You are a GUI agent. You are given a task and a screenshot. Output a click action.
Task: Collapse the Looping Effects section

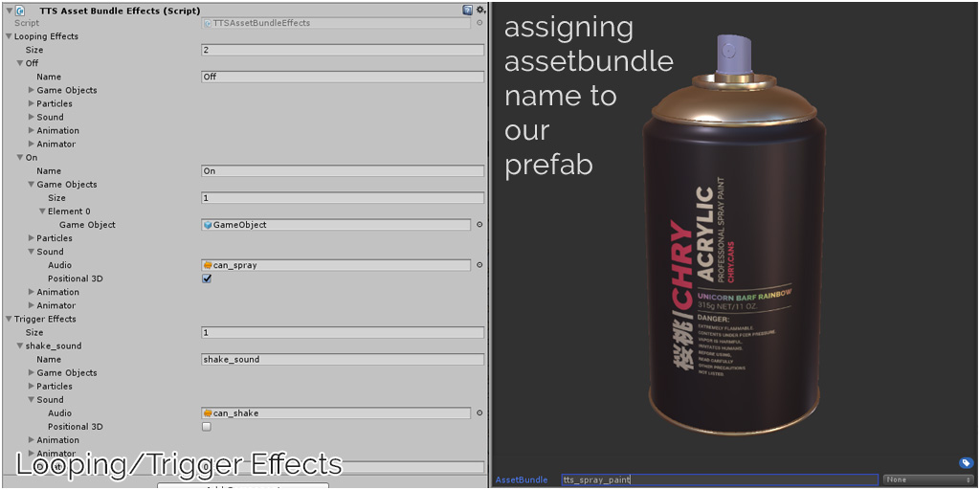pos(9,36)
